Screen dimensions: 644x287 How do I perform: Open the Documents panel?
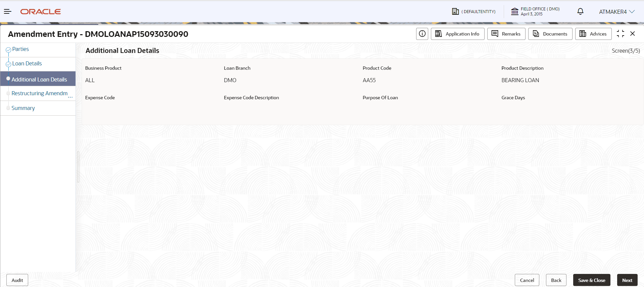pyautogui.click(x=550, y=34)
